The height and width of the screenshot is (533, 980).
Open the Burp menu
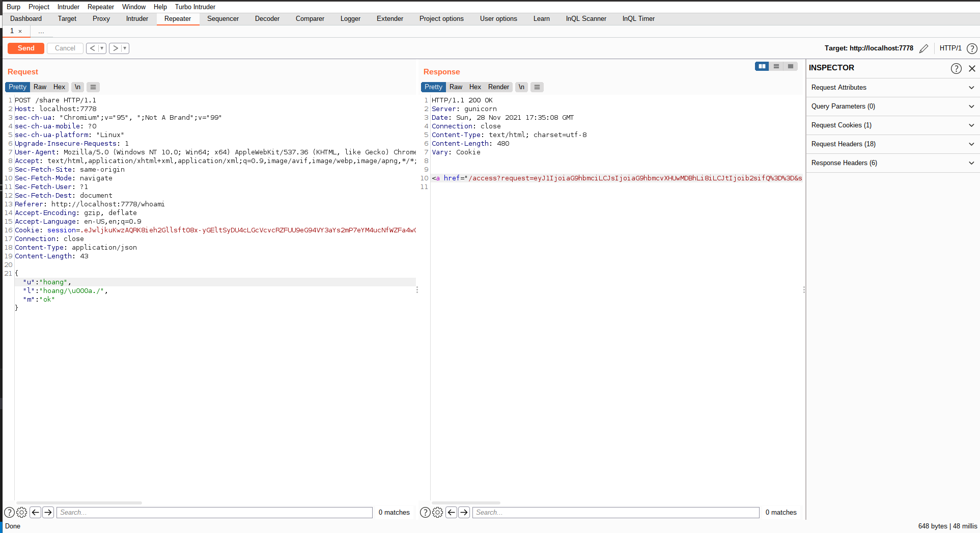13,7
